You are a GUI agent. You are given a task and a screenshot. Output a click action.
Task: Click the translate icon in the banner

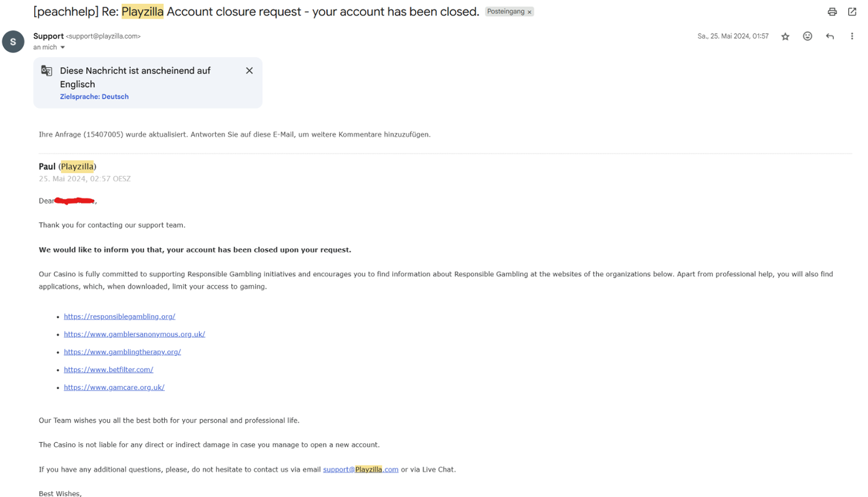coord(47,71)
